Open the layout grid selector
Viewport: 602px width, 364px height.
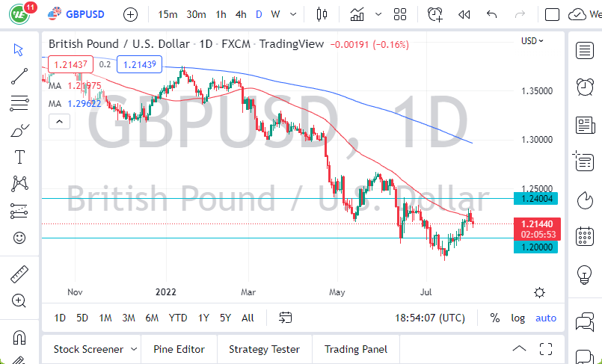coord(400,14)
